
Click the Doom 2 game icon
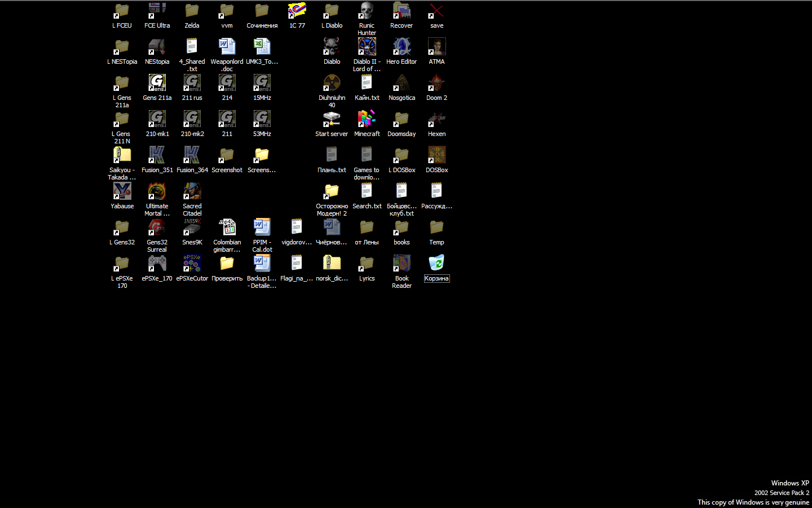pyautogui.click(x=436, y=84)
